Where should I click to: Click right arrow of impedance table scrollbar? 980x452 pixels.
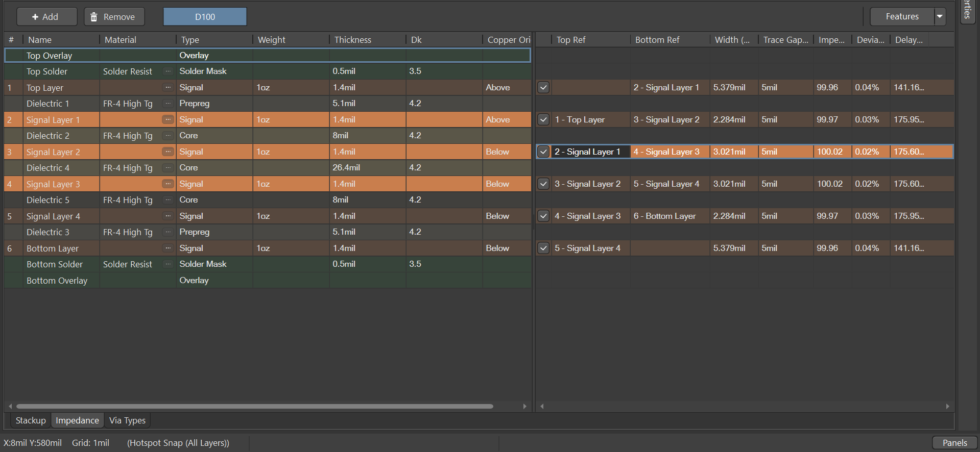click(947, 407)
